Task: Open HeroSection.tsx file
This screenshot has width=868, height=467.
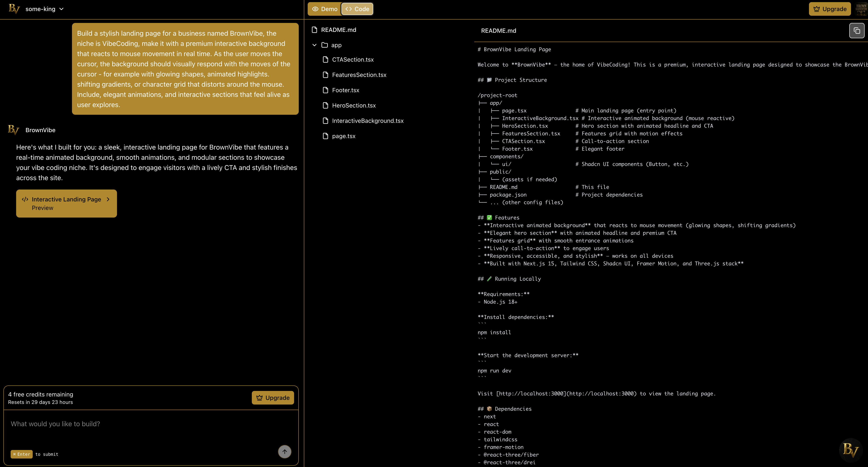Action: coord(354,106)
